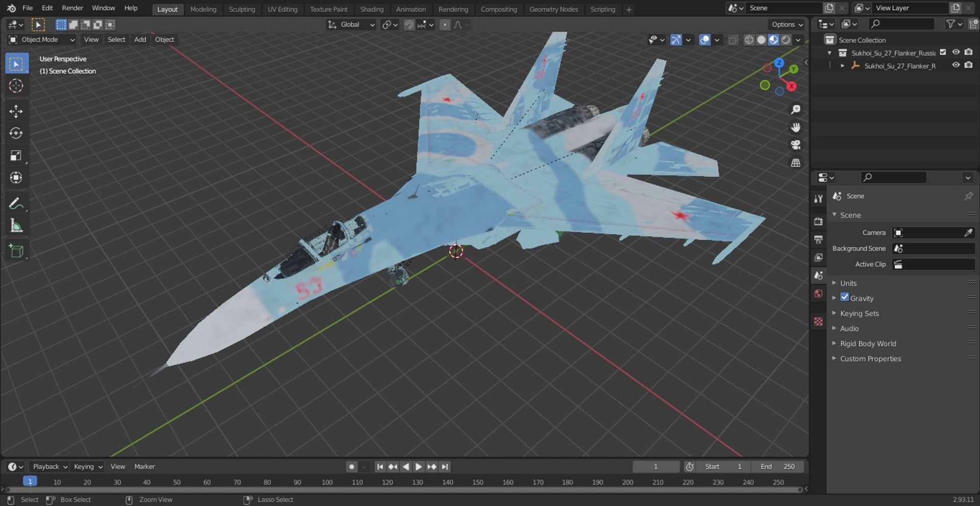Jump to previous keyframe
This screenshot has width=980, height=506.
pyautogui.click(x=393, y=467)
